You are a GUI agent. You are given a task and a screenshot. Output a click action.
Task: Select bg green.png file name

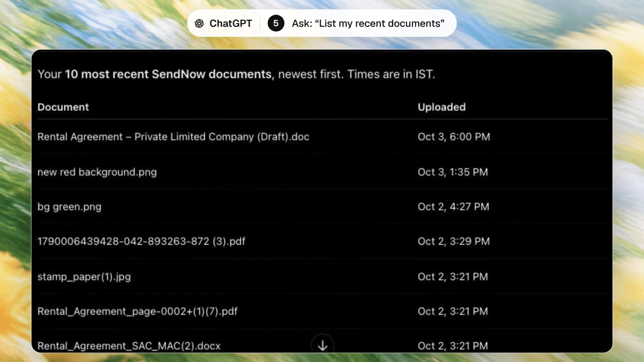pyautogui.click(x=69, y=207)
